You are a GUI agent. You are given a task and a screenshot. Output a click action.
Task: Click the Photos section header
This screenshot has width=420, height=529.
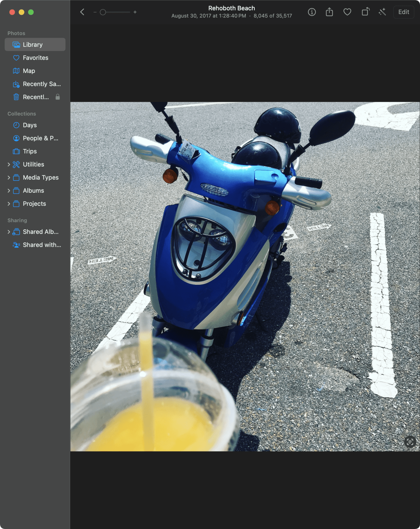coord(16,33)
